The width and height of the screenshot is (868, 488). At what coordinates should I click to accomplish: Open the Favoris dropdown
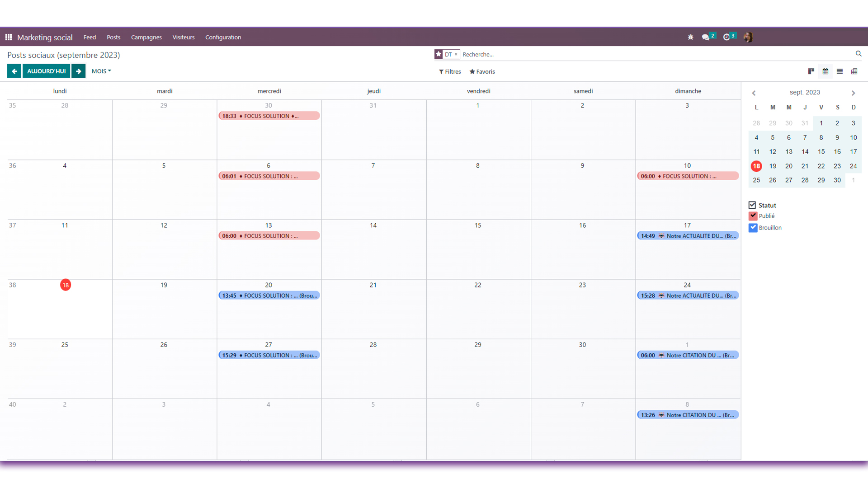click(482, 71)
